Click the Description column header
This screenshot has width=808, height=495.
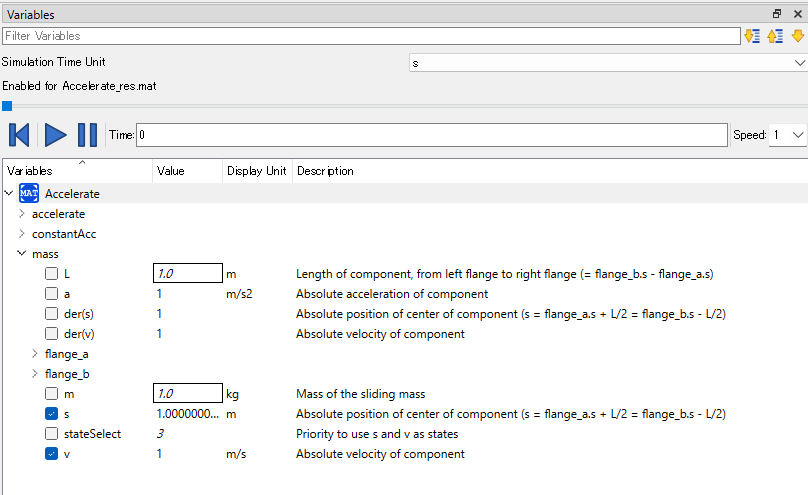325,171
